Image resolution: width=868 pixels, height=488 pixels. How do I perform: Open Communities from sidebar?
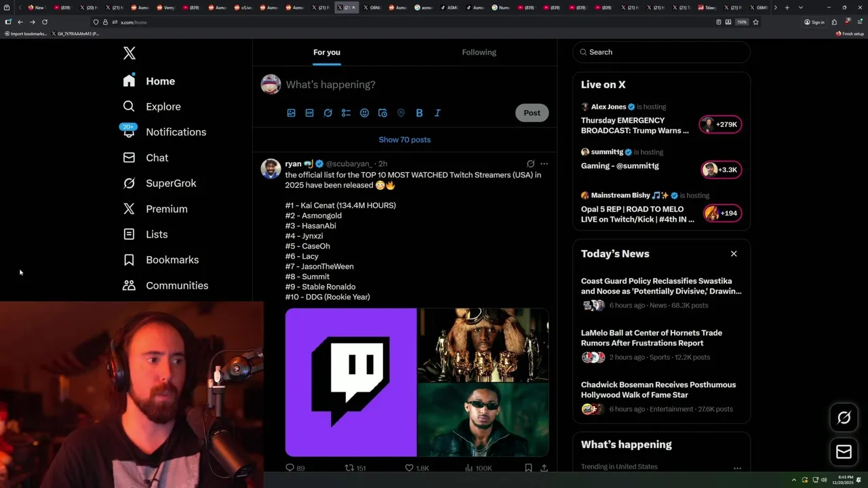coord(165,285)
